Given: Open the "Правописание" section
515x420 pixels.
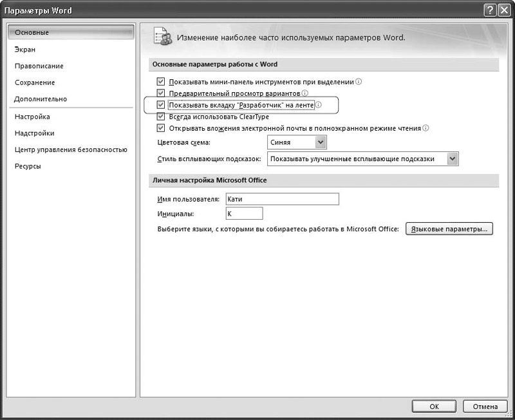Looking at the screenshot, I should point(39,66).
